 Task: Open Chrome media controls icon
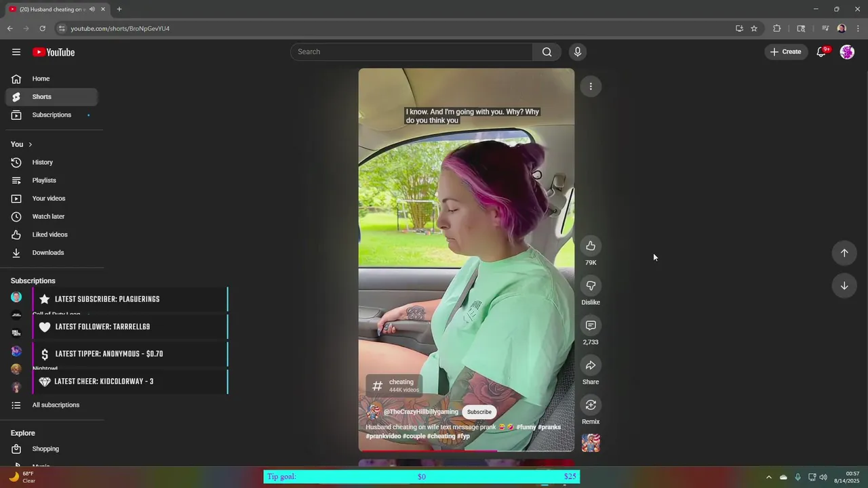pos(825,28)
